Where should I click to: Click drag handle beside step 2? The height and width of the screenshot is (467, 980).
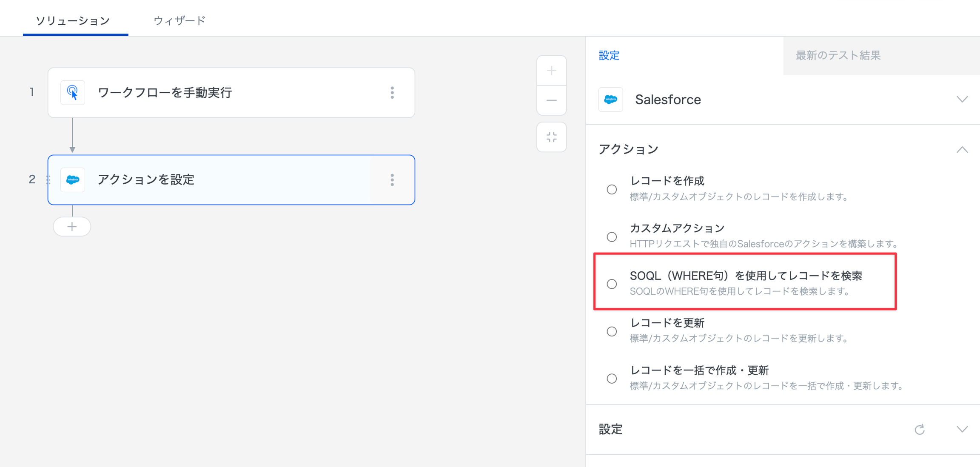coord(48,180)
